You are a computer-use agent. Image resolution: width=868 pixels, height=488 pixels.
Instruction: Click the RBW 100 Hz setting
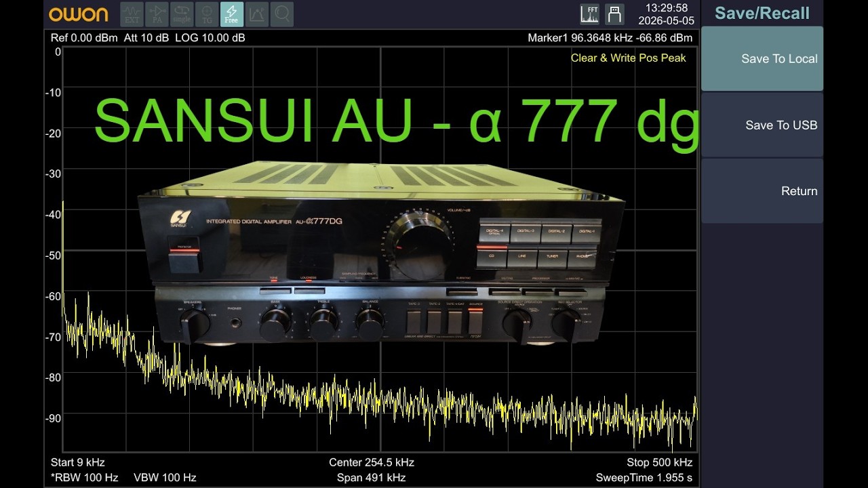85,477
